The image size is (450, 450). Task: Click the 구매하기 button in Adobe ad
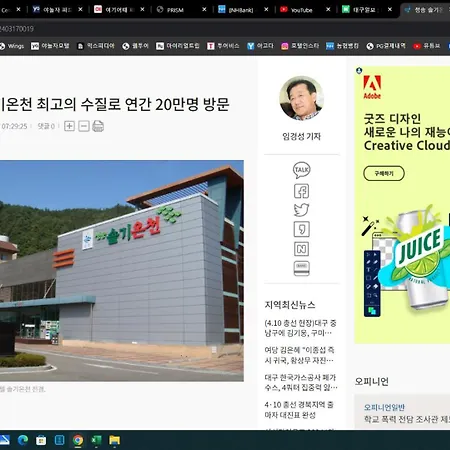(x=384, y=173)
